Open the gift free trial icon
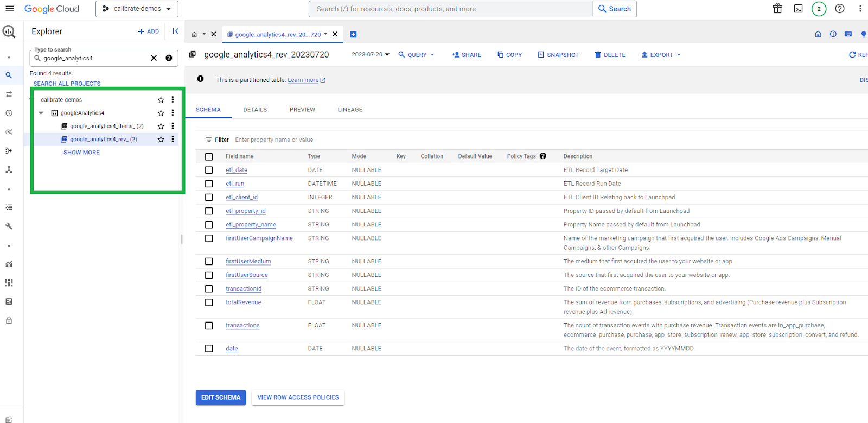This screenshot has height=423, width=868. (x=777, y=9)
